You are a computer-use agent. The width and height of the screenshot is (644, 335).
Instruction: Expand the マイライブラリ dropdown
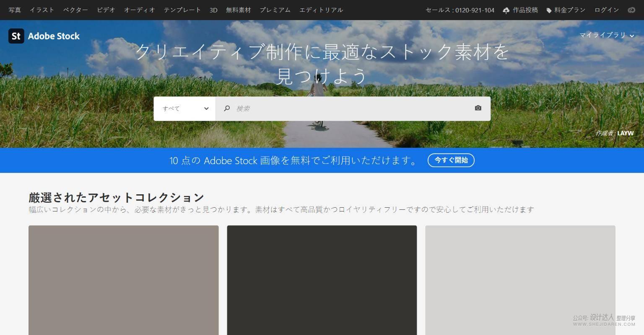tap(607, 35)
